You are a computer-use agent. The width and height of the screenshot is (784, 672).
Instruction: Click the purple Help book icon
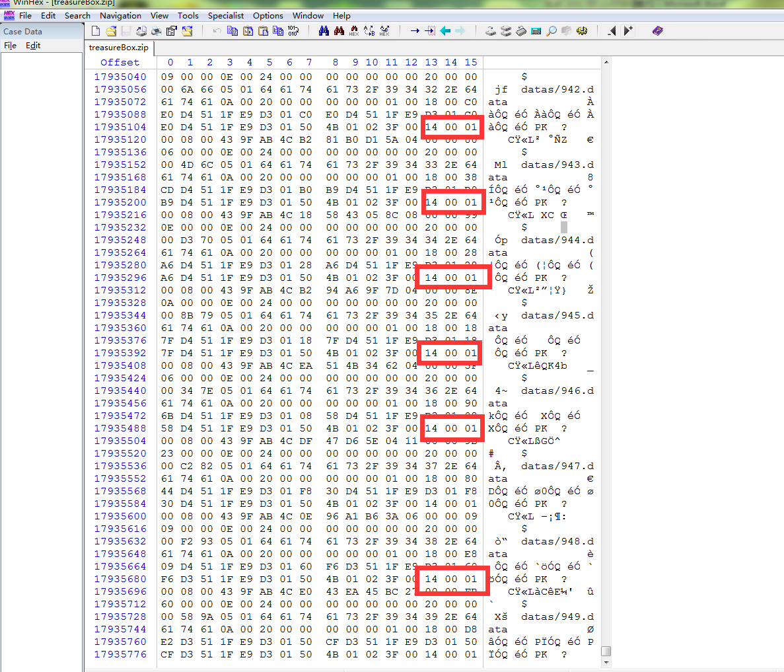point(657,31)
